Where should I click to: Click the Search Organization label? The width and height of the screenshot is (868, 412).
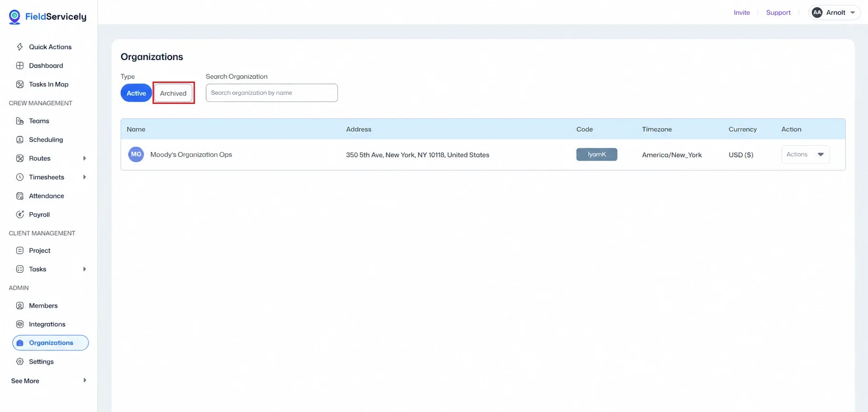click(x=236, y=76)
